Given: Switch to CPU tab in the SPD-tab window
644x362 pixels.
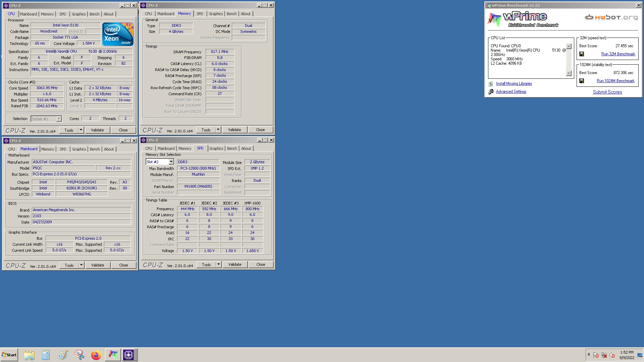Looking at the screenshot, I should (149, 148).
